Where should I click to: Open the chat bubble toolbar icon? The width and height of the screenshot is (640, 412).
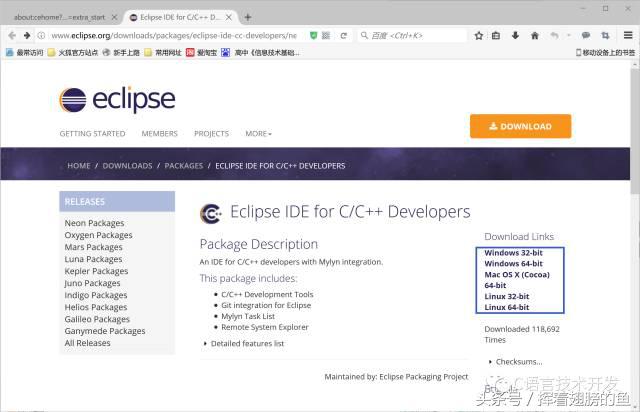[586, 36]
